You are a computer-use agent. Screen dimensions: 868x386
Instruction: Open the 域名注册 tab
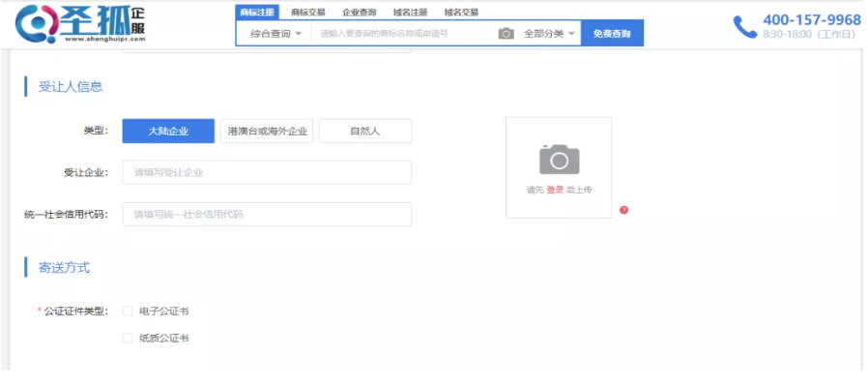(410, 13)
